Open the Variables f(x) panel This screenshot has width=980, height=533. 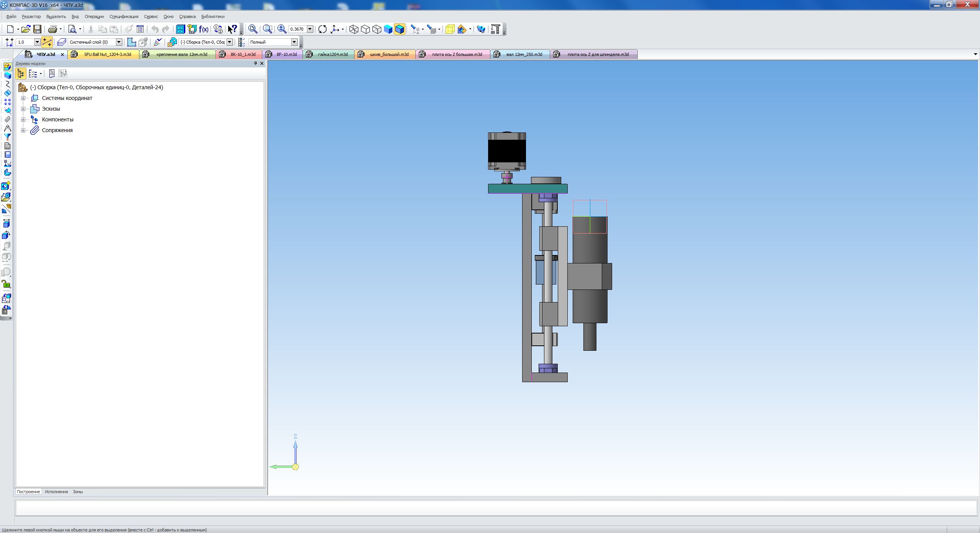[x=204, y=29]
